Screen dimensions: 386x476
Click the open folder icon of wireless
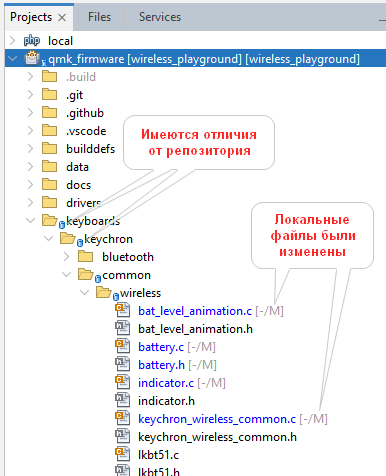coord(104,292)
